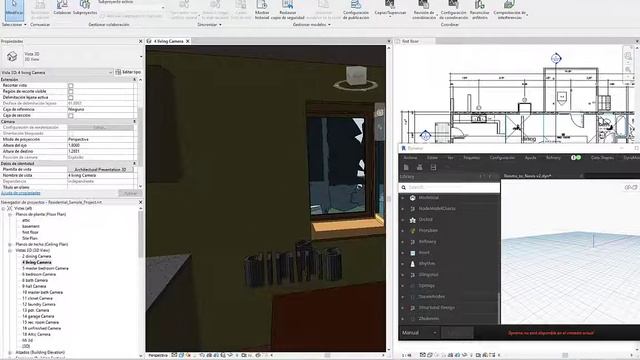Viewport: 640px width, 360px height.
Task: Click the Open file icon in Dynamo toolbar
Action: coord(420,167)
